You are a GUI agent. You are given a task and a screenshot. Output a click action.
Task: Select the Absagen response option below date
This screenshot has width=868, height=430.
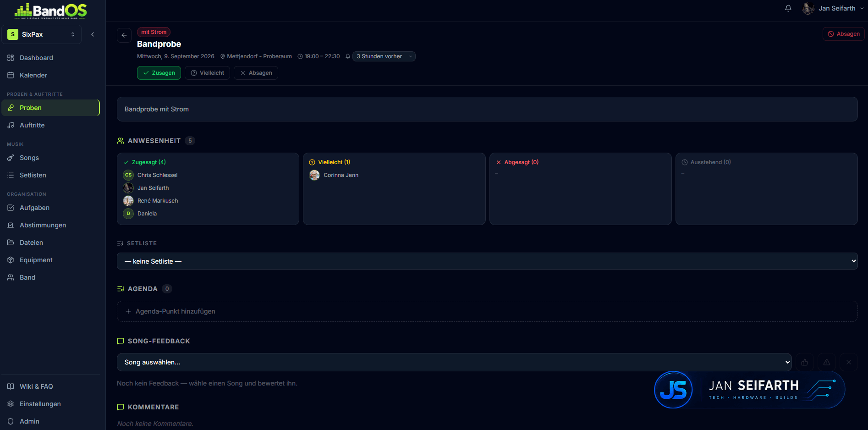click(256, 73)
